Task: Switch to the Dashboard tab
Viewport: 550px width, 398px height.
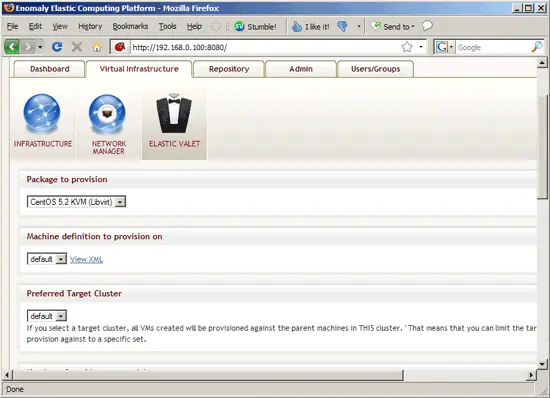Action: coord(49,69)
